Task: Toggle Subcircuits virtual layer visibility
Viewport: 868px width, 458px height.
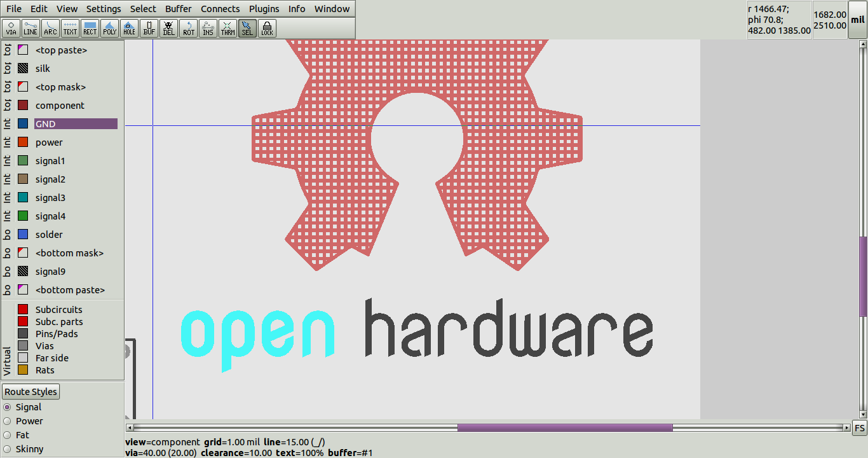Action: [23, 309]
